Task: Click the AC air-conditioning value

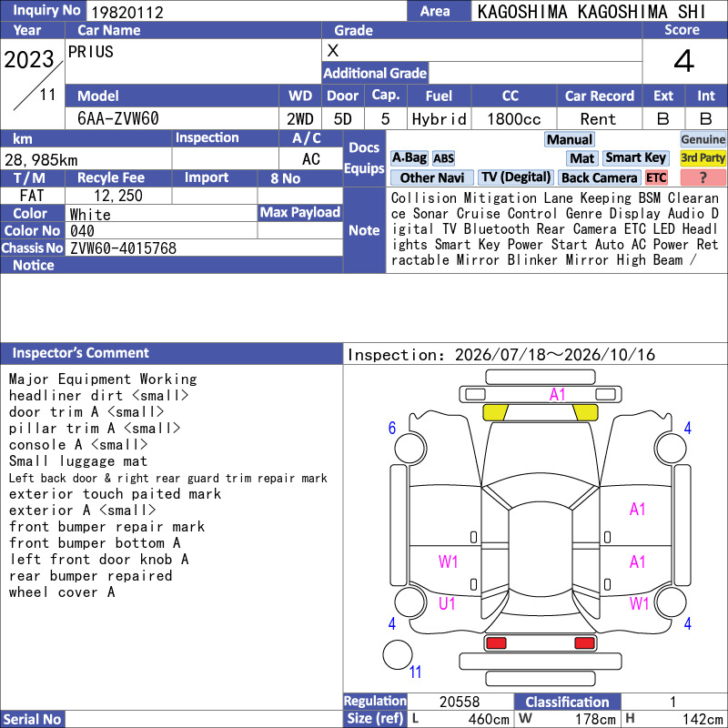Action: coord(310,159)
